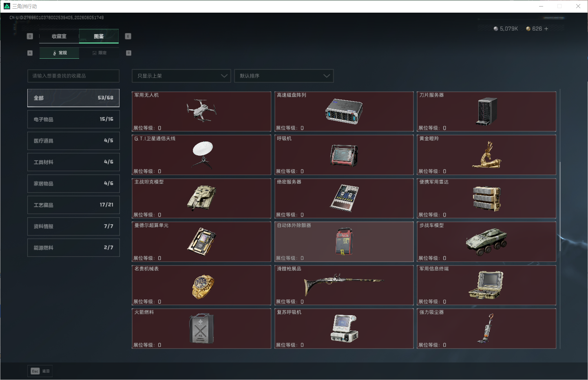This screenshot has width=588, height=380.
Task: Click the item list vertical scrollbar
Action: coord(560,219)
